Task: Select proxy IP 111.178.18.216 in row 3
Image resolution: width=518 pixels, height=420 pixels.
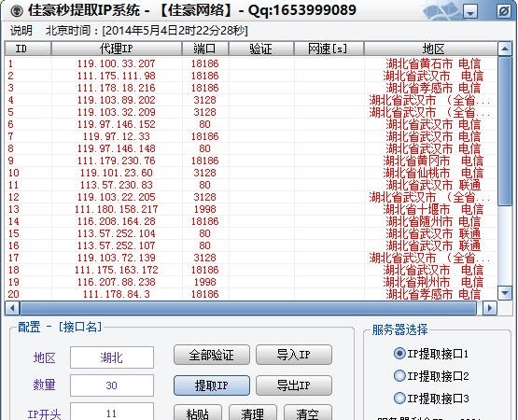Action: (x=117, y=88)
